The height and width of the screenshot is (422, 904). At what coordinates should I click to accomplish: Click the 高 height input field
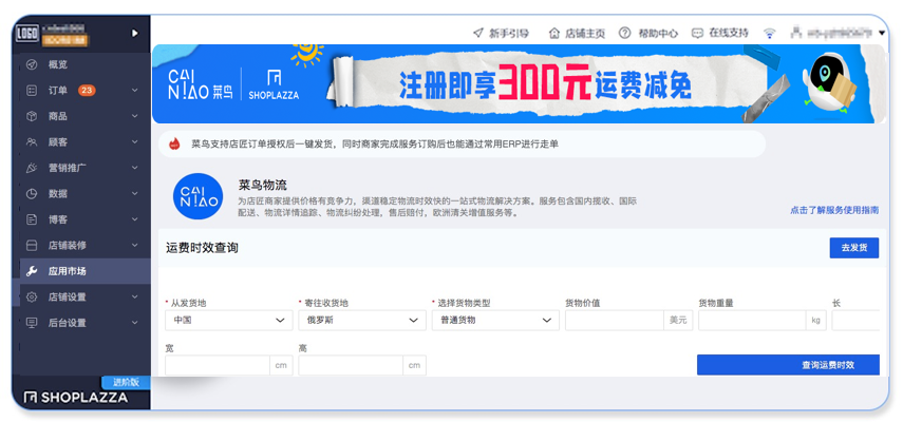coord(351,366)
